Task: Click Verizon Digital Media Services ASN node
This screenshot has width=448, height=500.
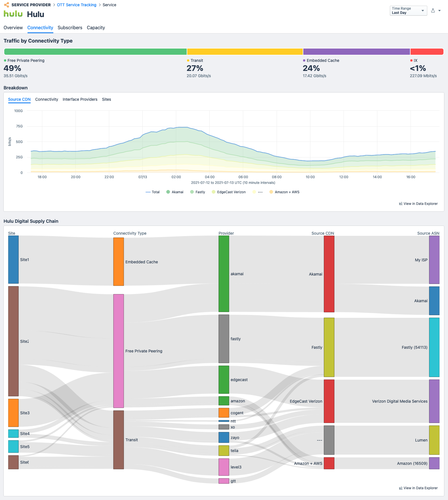Action: click(x=434, y=401)
